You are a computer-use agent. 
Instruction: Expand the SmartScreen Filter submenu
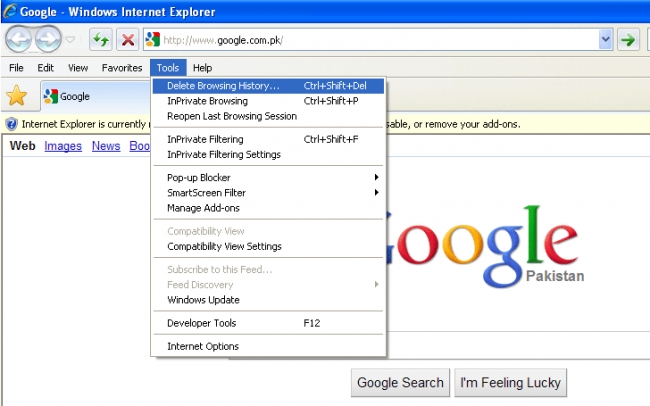click(268, 193)
